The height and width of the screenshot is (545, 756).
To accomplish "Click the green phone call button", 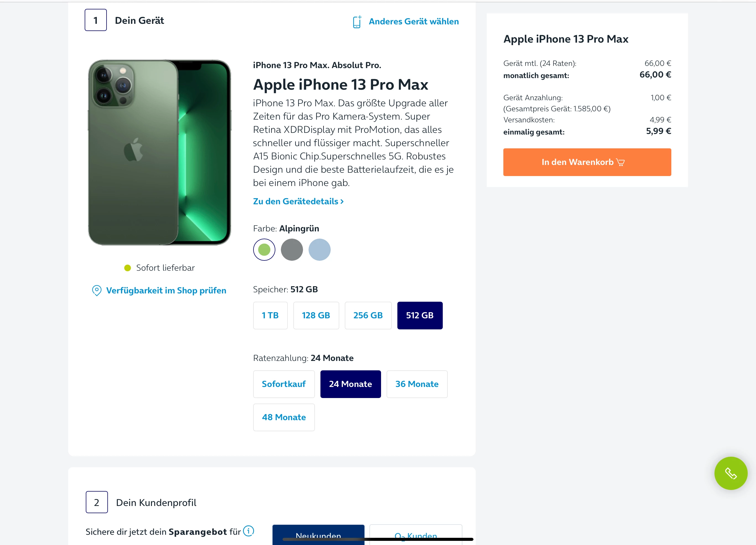I will 730,473.
